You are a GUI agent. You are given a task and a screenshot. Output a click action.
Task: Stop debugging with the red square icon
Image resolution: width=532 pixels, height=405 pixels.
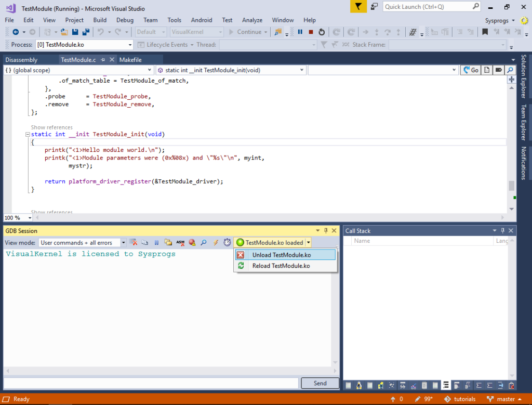point(312,32)
